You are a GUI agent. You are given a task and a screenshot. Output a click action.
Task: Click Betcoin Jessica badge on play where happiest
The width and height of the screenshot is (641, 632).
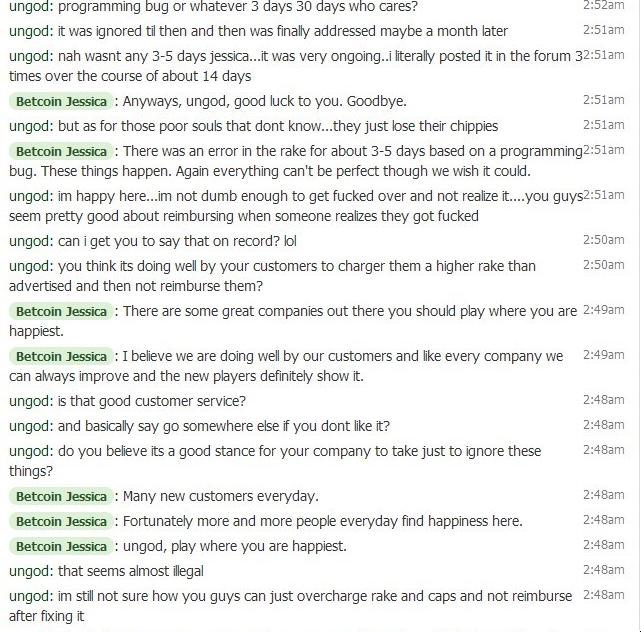click(61, 547)
